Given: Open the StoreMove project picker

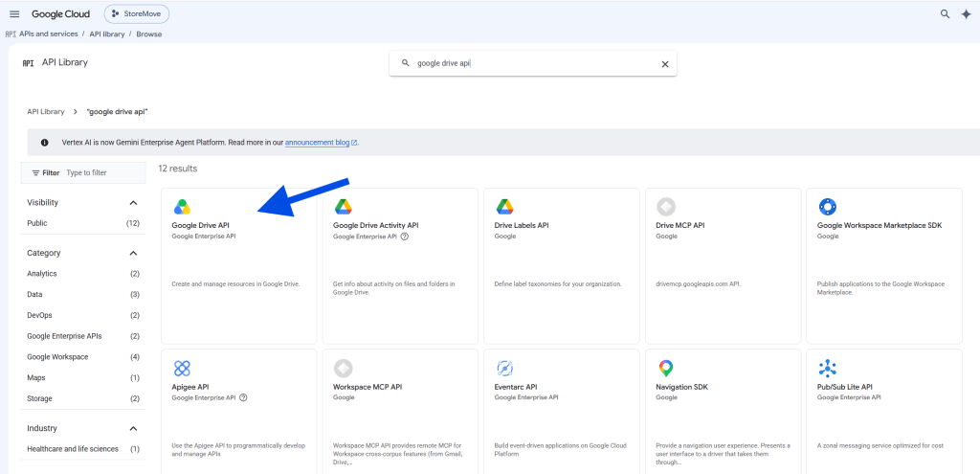Looking at the screenshot, I should (x=136, y=13).
